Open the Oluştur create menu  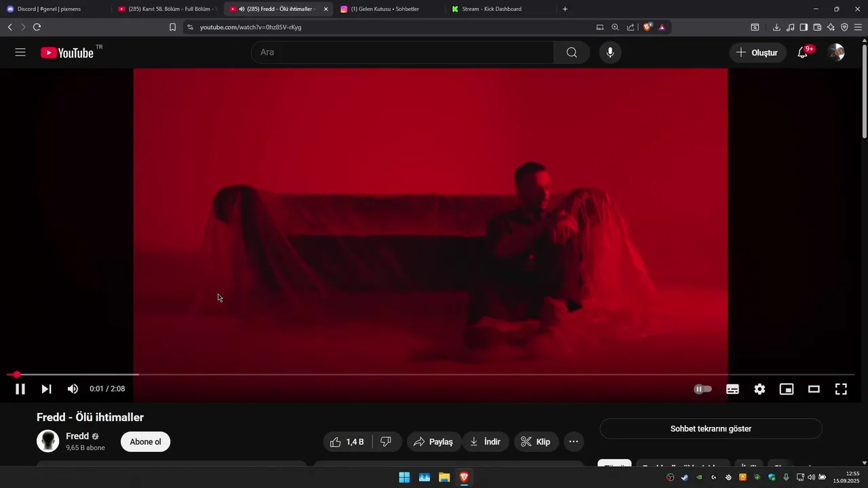tap(757, 52)
